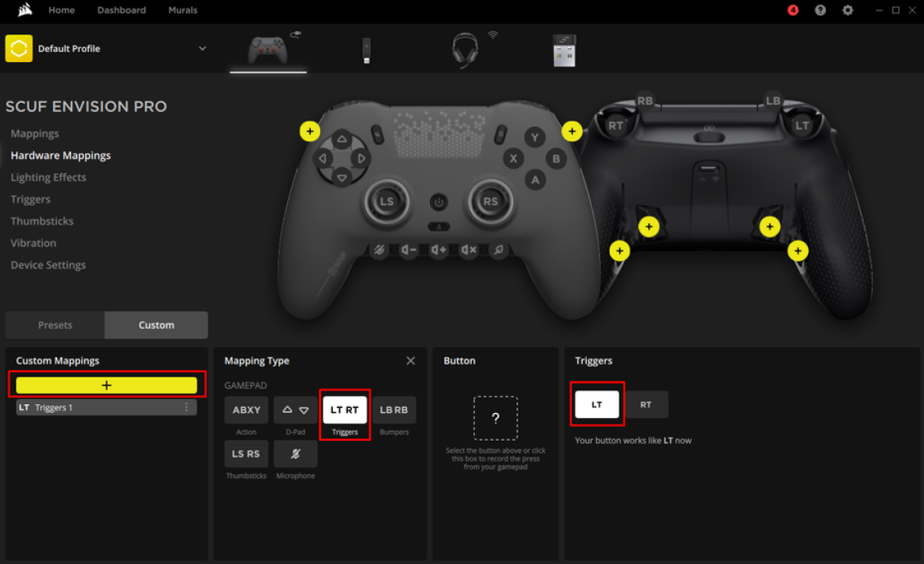Click the plus marker left of the D-pad
The width and height of the screenshot is (924, 564).
click(x=310, y=131)
